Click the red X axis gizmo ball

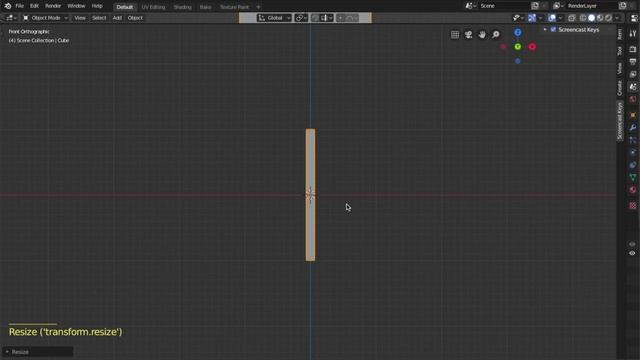tap(532, 47)
